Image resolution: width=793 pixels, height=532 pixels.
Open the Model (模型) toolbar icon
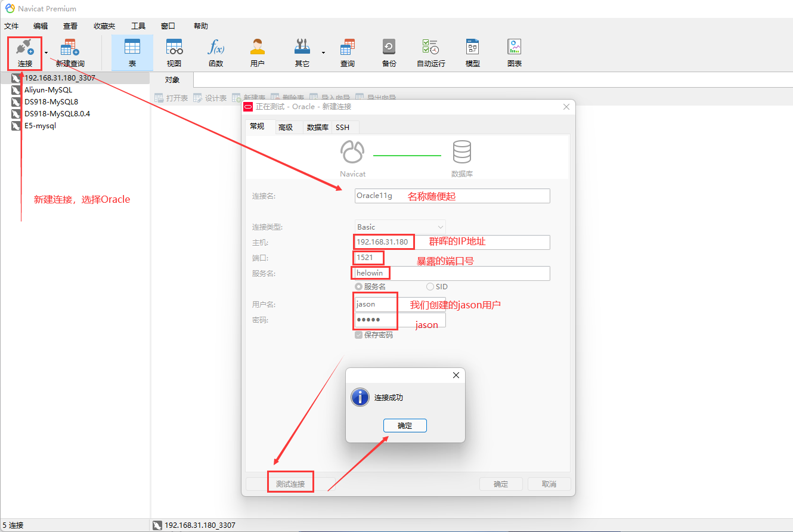coord(472,48)
